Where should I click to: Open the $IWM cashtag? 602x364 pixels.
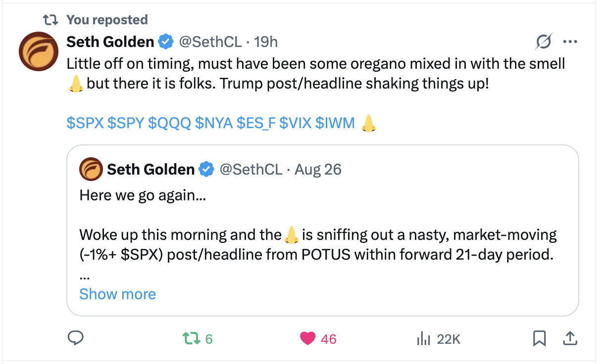point(335,123)
